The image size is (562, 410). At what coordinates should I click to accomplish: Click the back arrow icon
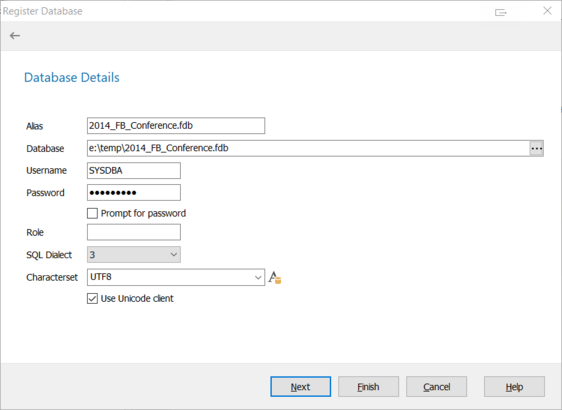(x=15, y=35)
